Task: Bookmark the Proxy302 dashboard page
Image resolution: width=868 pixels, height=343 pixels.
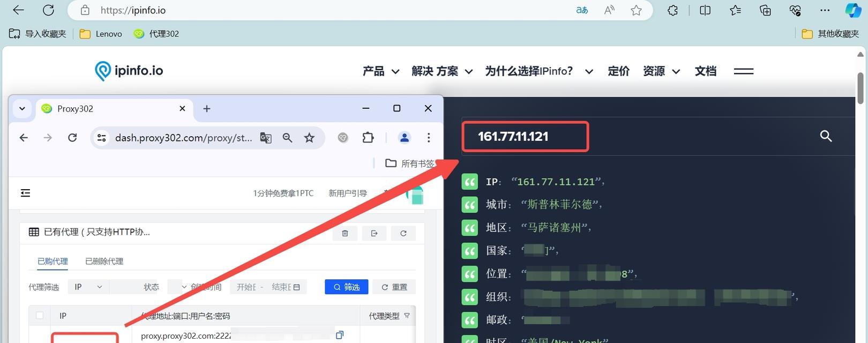Action: click(x=309, y=138)
